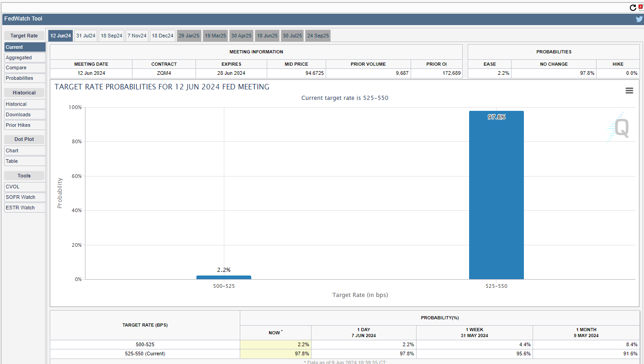Open the CVOL tool
This screenshot has height=364, width=644.
click(x=25, y=187)
